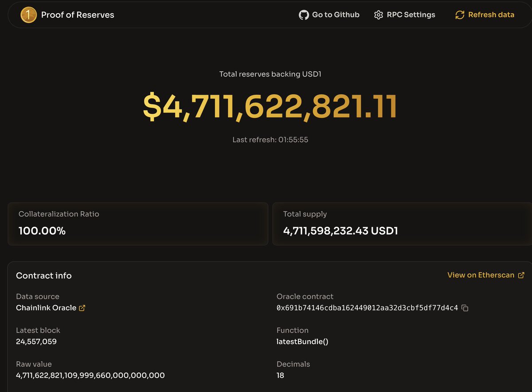The height and width of the screenshot is (392, 532).
Task: Click the Total supply card
Action: point(401,224)
